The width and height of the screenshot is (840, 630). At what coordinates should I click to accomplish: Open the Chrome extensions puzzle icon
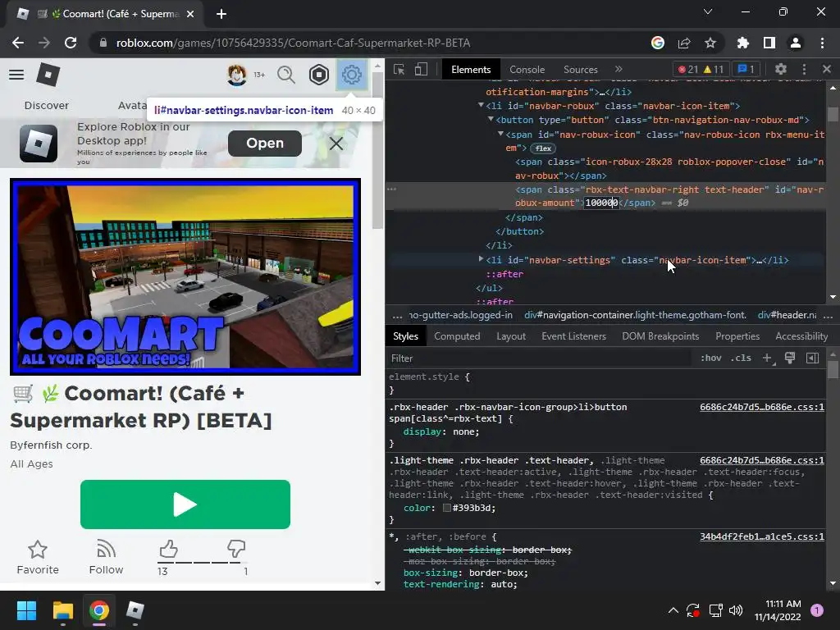coord(742,43)
